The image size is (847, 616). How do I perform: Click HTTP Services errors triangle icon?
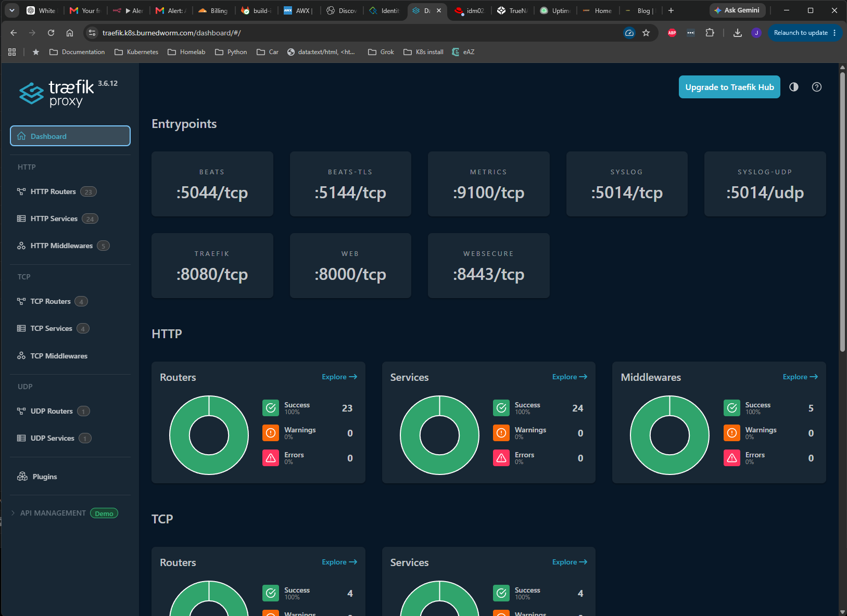coord(501,458)
